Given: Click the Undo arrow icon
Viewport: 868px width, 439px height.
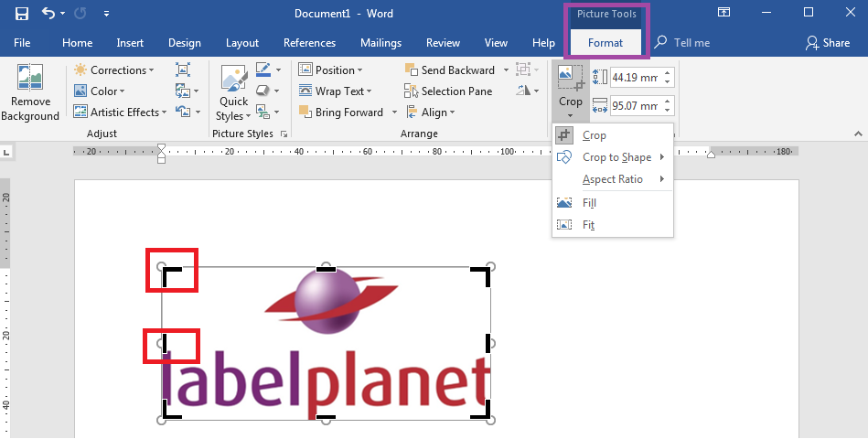Looking at the screenshot, I should tap(48, 14).
